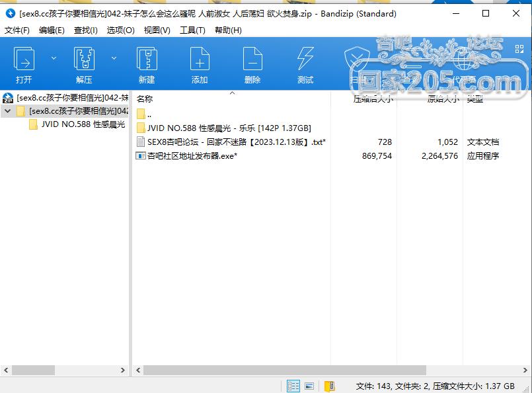This screenshot has height=393, width=532.
Task: Click the text document icon of the .txt file
Action: 141,142
